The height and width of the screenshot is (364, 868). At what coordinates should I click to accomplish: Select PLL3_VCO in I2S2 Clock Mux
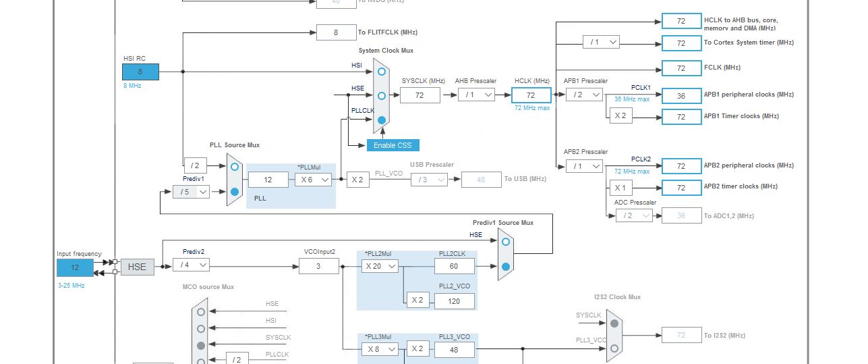click(x=614, y=348)
